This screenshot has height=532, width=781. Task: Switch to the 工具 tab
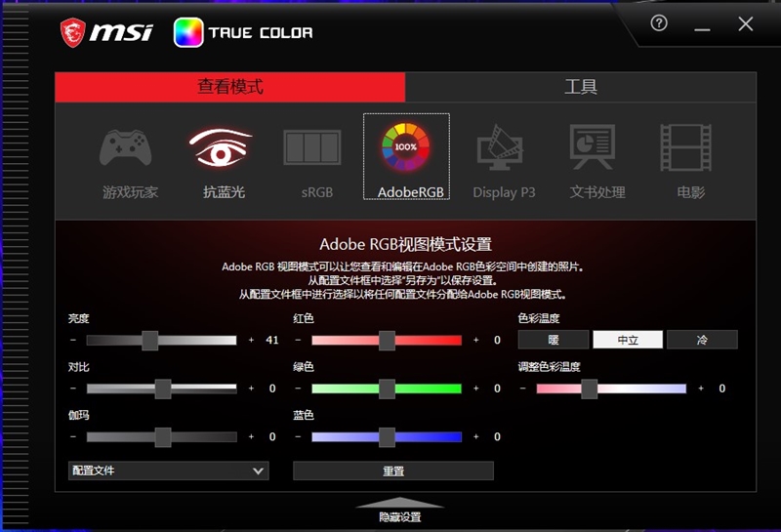581,87
